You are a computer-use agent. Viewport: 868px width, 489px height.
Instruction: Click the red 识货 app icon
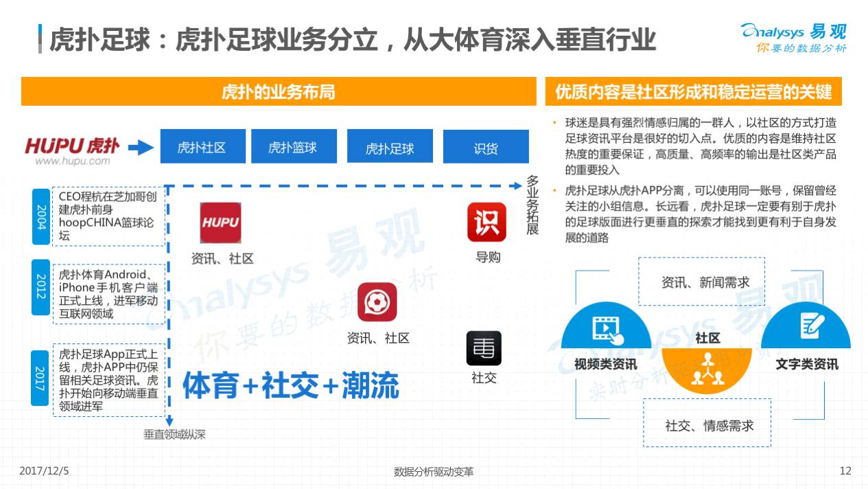tap(486, 222)
